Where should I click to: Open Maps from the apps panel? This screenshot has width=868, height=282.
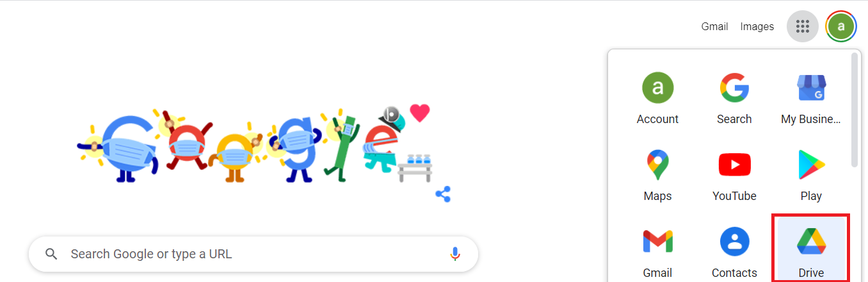pyautogui.click(x=657, y=174)
